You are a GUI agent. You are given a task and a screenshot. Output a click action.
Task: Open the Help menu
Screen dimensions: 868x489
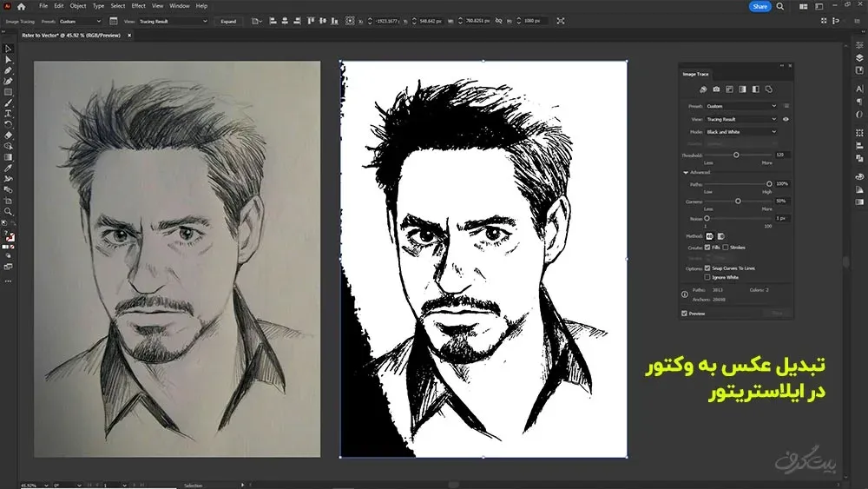point(201,6)
